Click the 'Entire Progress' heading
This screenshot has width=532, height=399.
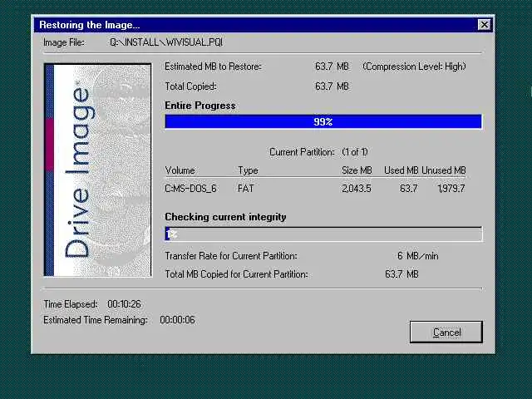click(x=200, y=106)
